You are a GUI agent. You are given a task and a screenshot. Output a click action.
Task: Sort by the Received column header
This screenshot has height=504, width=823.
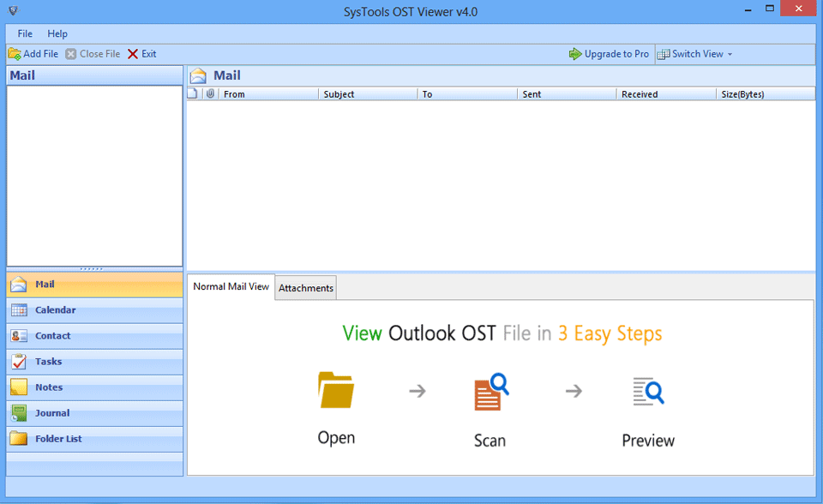[x=666, y=94]
